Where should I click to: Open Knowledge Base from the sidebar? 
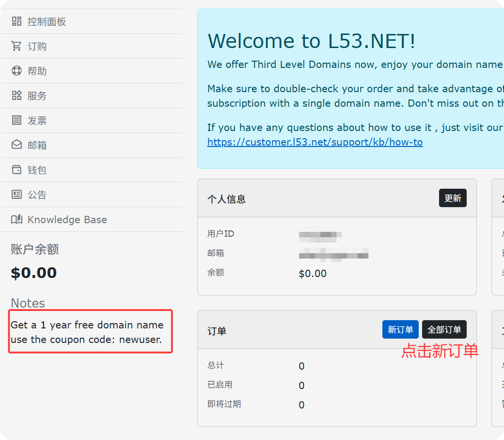[67, 219]
